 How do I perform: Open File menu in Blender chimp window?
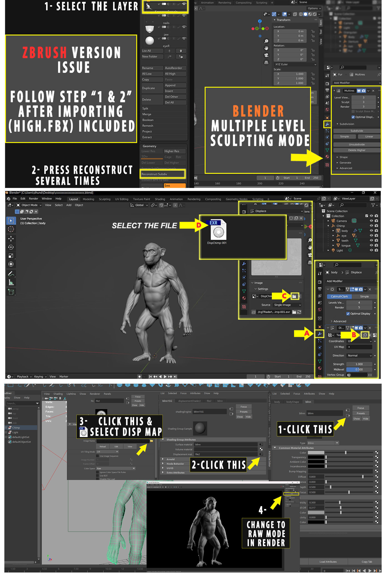[15, 199]
